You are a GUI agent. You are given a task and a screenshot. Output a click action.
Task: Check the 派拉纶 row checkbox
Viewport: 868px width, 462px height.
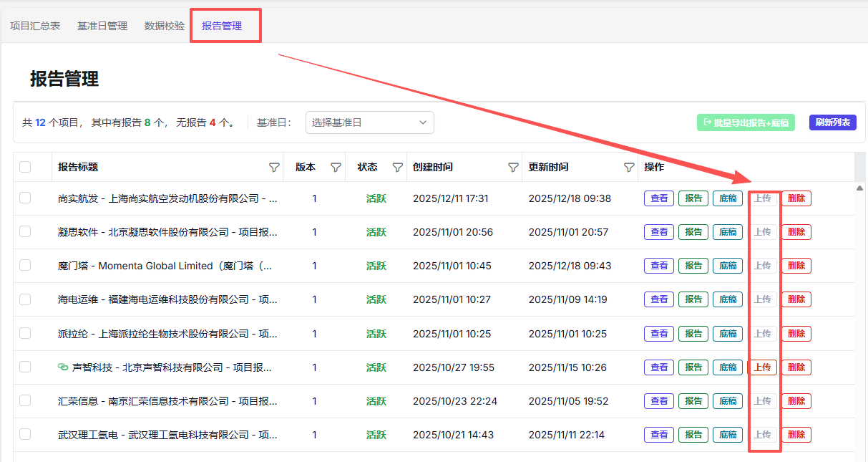(x=25, y=333)
